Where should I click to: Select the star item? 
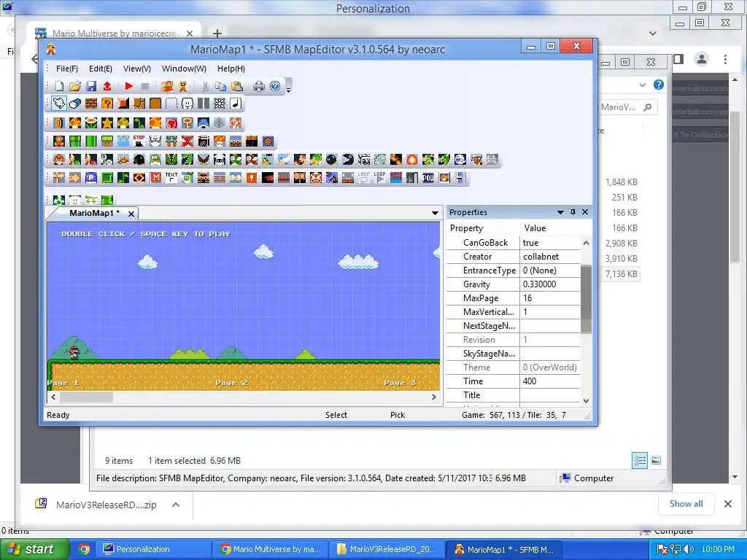coord(107,122)
